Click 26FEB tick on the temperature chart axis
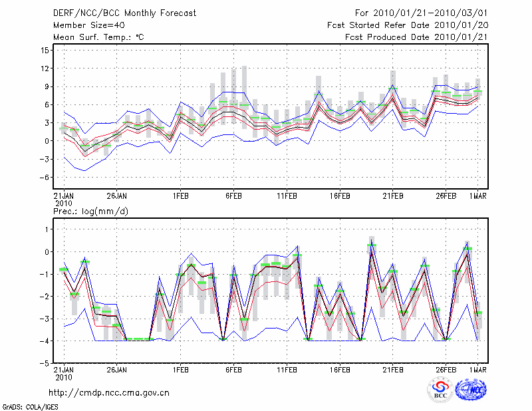Image resolution: width=532 pixels, height=411 pixels. (446, 196)
